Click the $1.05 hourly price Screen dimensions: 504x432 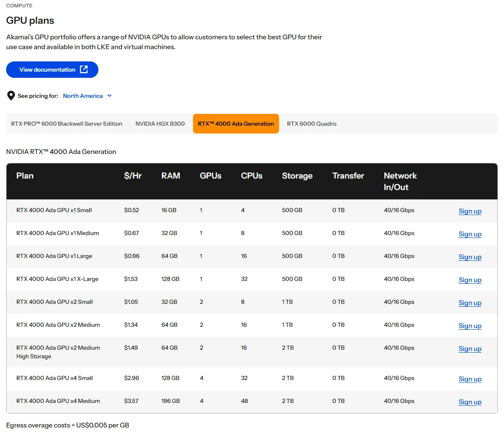(x=131, y=302)
